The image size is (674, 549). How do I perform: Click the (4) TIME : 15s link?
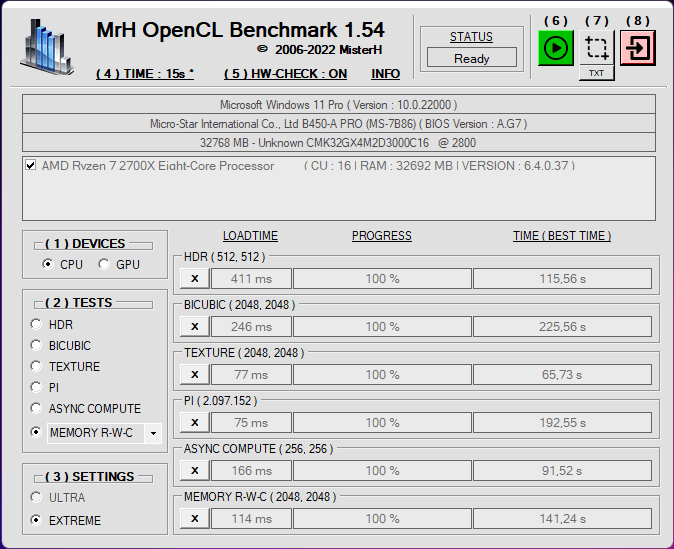coord(145,74)
